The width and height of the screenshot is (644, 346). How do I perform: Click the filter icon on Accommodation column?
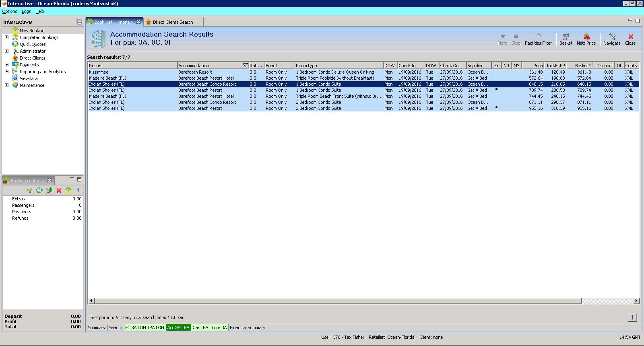[245, 66]
